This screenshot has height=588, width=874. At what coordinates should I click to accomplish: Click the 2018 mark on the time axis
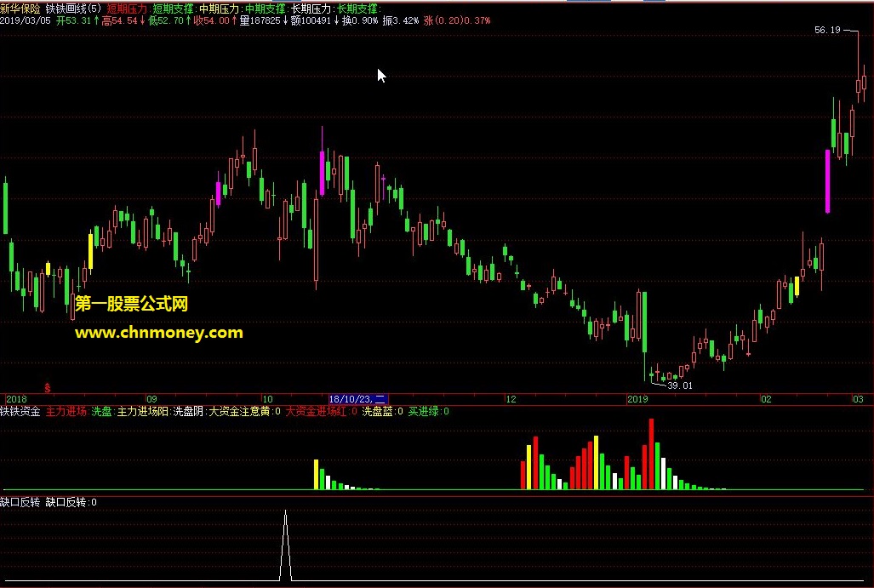click(16, 399)
